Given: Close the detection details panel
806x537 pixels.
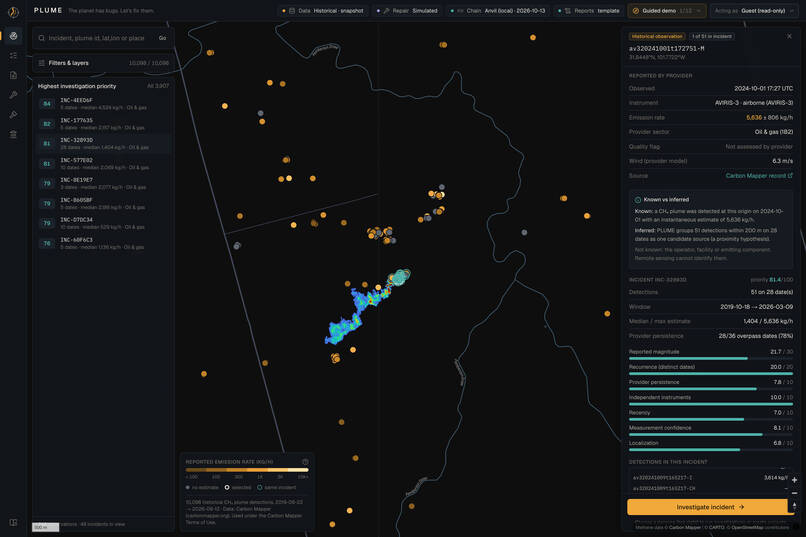Looking at the screenshot, I should (x=789, y=36).
